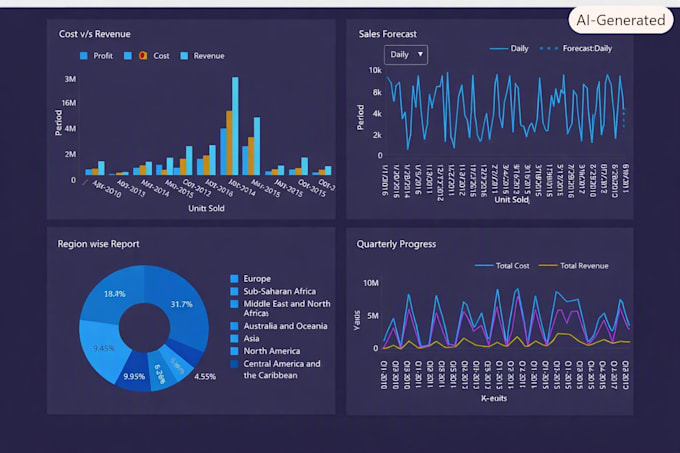This screenshot has height=453, width=680.
Task: Click the 9.95% donut slice
Action: 134,376
